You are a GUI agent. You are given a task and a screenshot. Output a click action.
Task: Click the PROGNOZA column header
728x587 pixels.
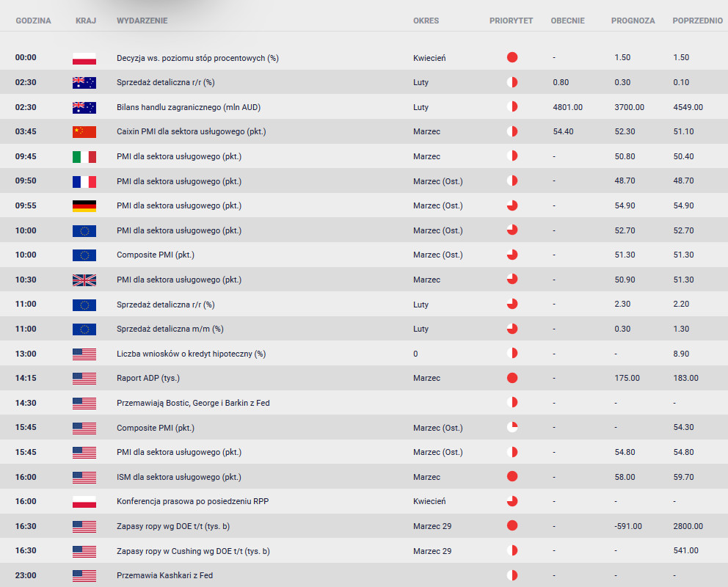click(633, 21)
